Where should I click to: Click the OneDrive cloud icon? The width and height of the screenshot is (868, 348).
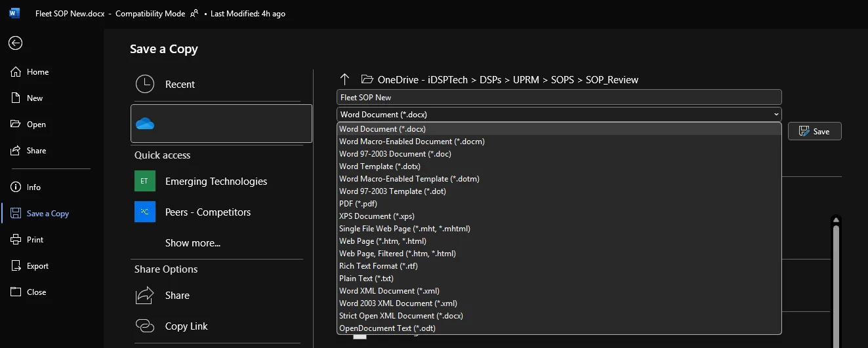[x=145, y=124]
